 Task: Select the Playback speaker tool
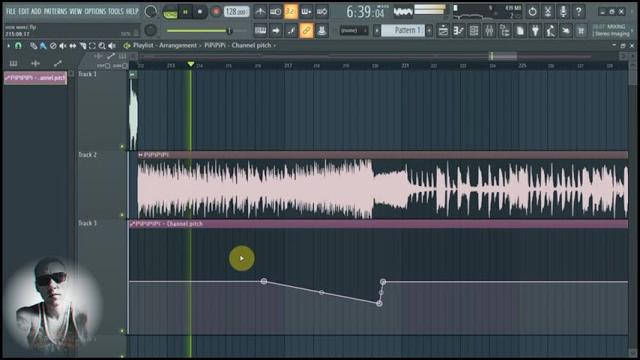point(112,46)
